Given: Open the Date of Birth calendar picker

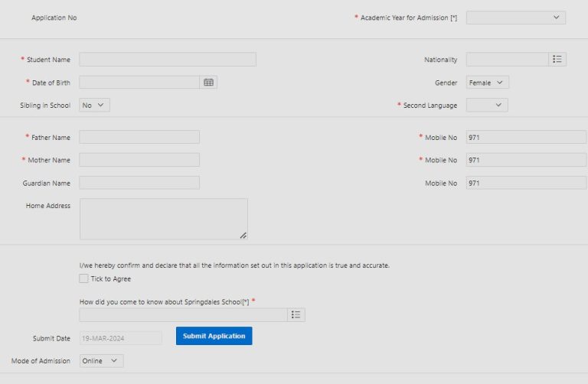Looking at the screenshot, I should (208, 83).
